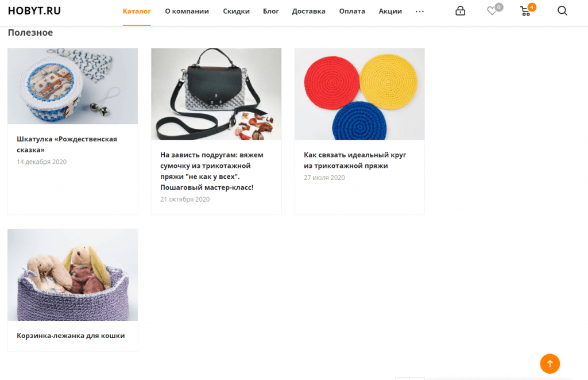The width and height of the screenshot is (588, 380).
Task: Click the orange scroll-to-top arrow button
Action: tap(550, 363)
